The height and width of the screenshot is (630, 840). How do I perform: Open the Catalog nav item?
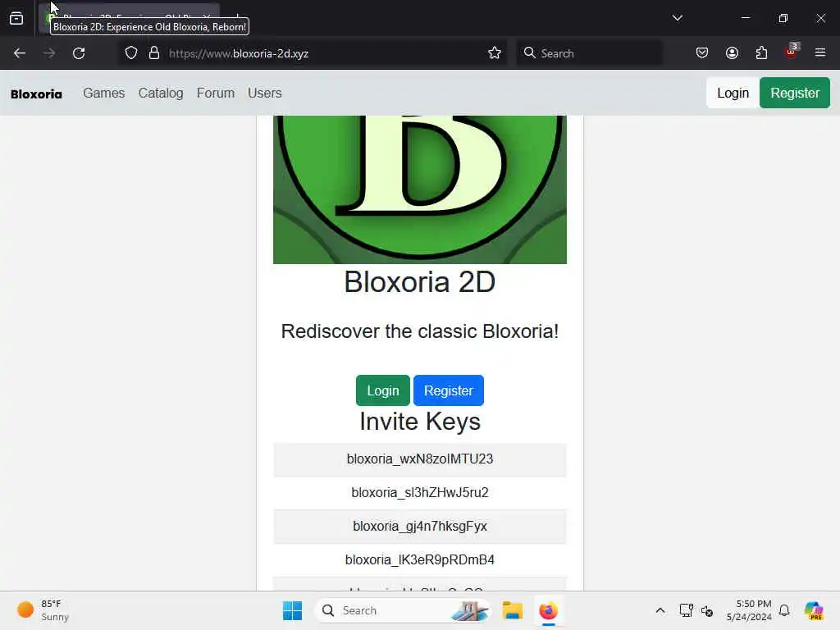pos(161,94)
